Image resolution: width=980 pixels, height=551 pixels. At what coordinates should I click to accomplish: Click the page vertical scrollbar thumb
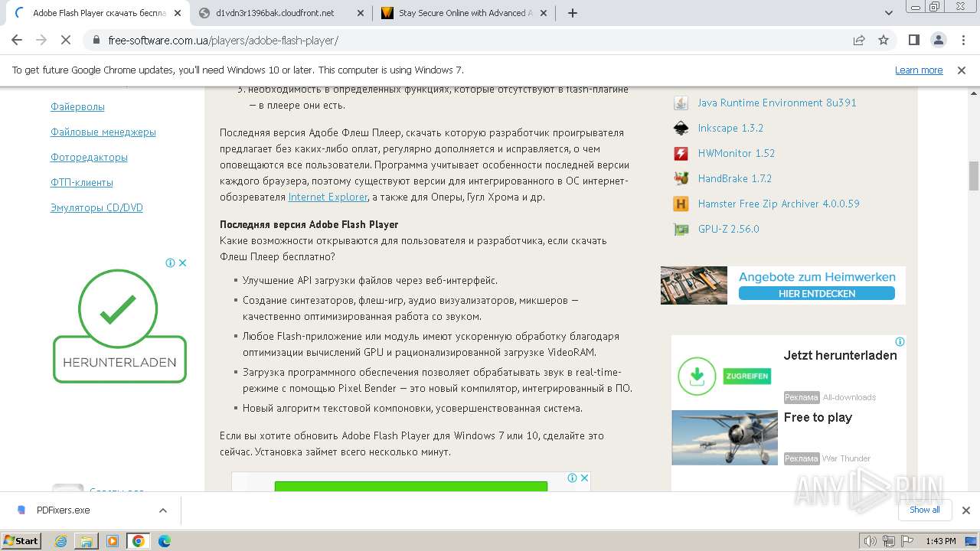974,176
